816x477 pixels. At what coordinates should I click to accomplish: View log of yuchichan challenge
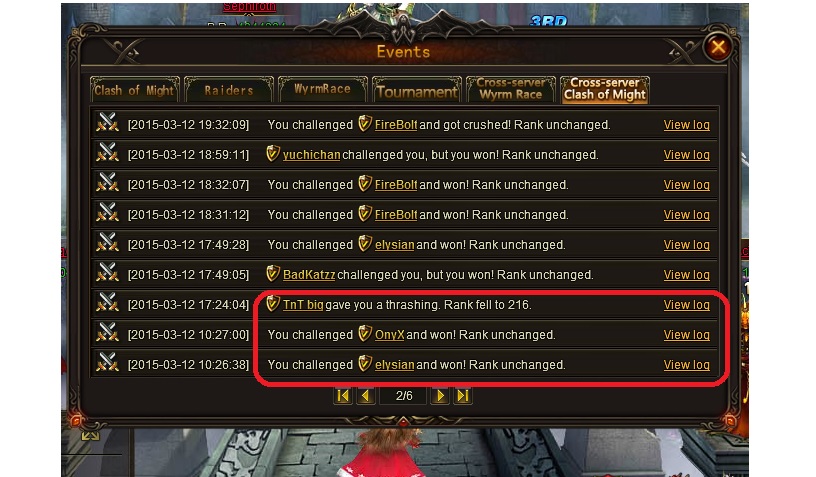pos(686,155)
